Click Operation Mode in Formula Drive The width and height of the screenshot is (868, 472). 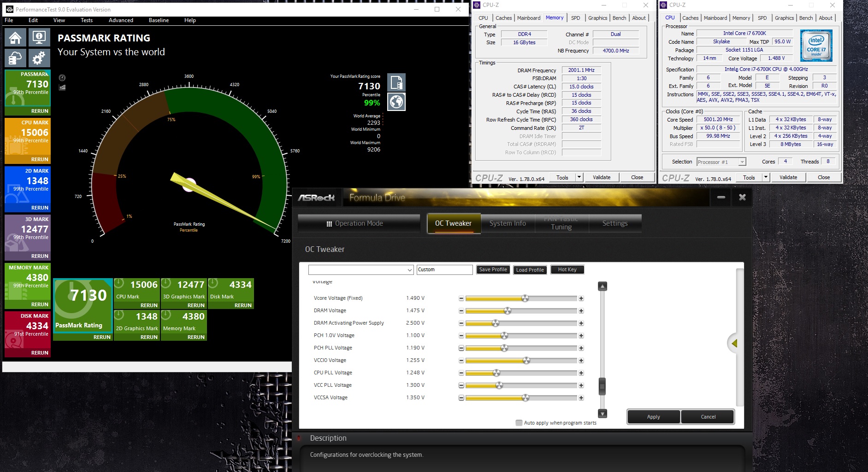359,223
